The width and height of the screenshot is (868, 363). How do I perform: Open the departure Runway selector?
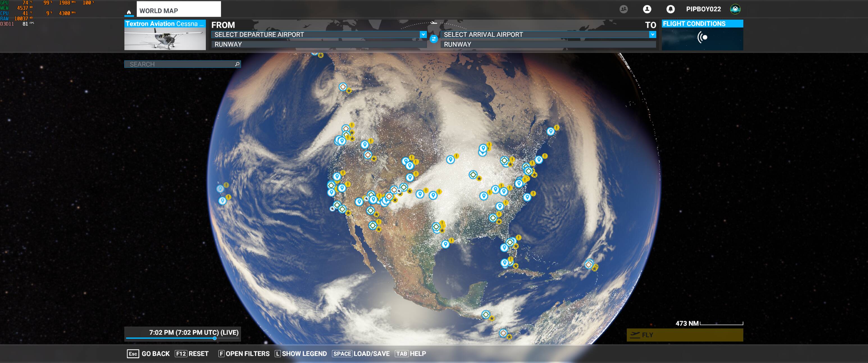(318, 44)
